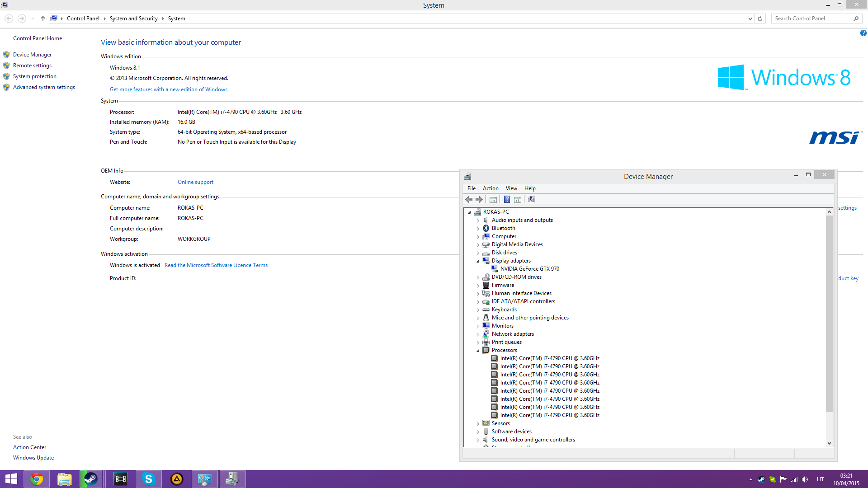Open Steam from the taskbar
Image resolution: width=868 pixels, height=488 pixels.
tap(91, 479)
